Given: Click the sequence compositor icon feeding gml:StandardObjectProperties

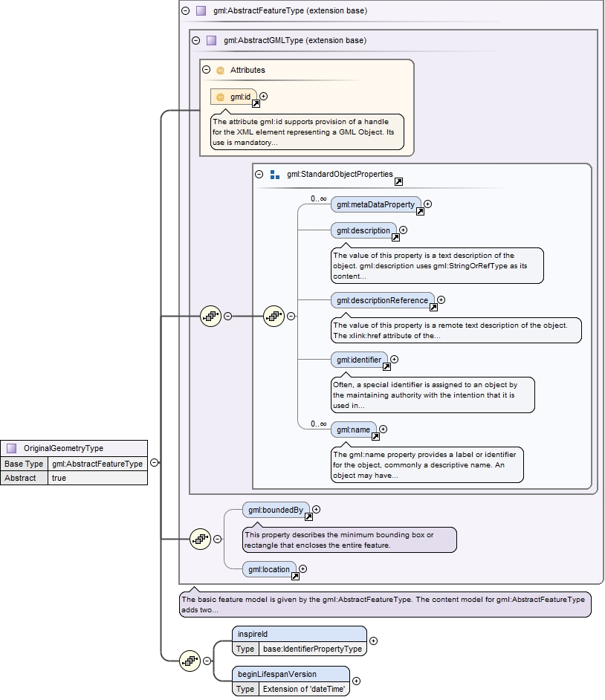Looking at the screenshot, I should click(211, 316).
